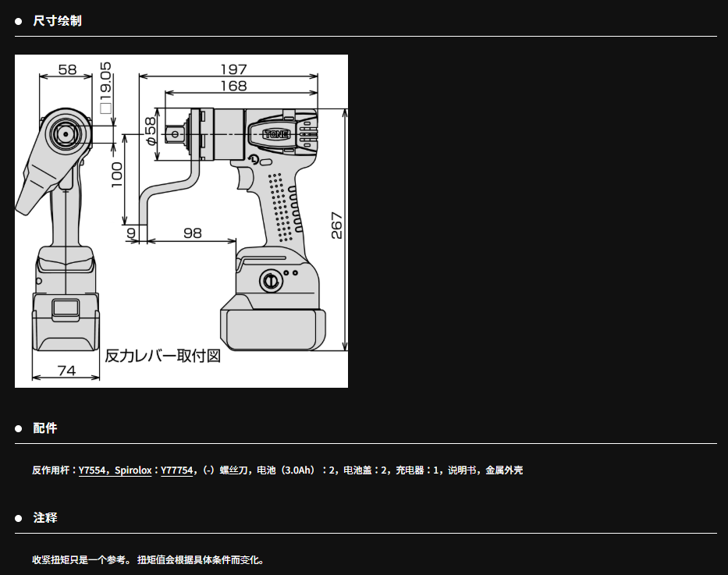
Task: Click the 98 reaction lever dimension label
Action: click(192, 232)
